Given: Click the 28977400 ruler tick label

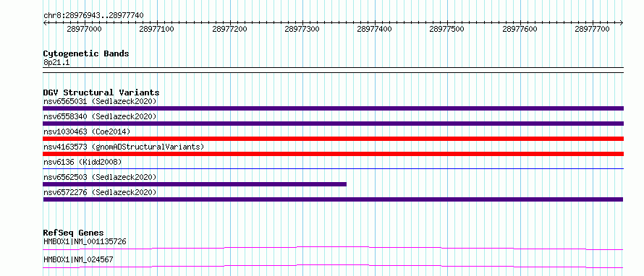Looking at the screenshot, I should (375, 29).
